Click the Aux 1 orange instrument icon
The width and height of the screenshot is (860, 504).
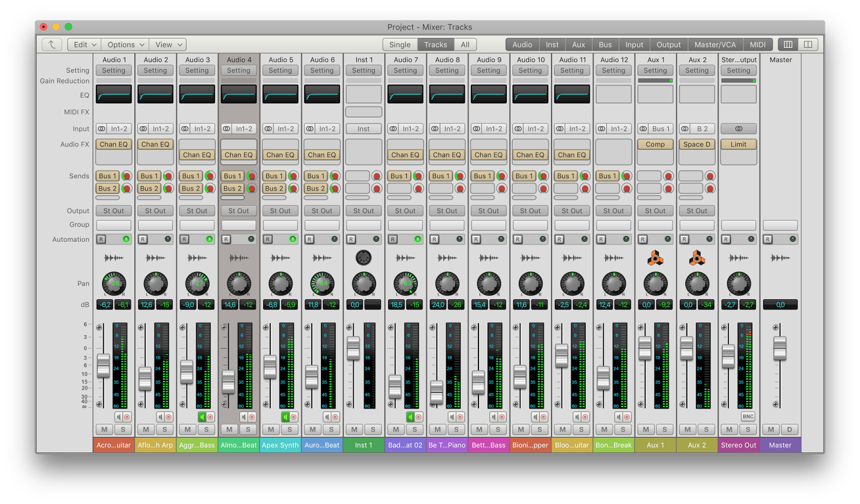coord(655,258)
